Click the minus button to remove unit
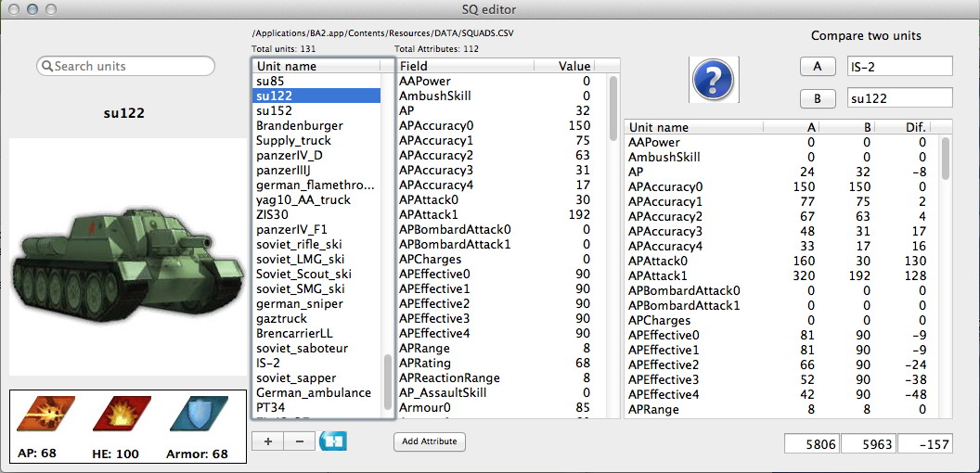Screen dimensions: 980x473 point(300,441)
